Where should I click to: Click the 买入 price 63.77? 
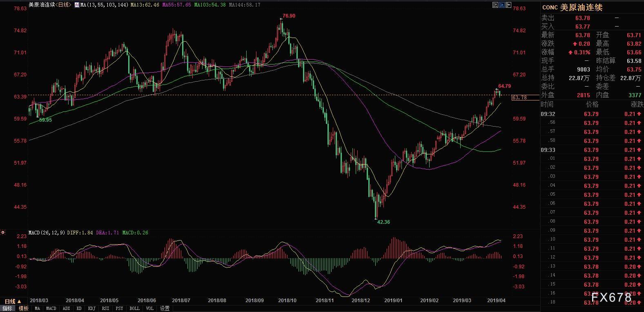pyautogui.click(x=583, y=27)
